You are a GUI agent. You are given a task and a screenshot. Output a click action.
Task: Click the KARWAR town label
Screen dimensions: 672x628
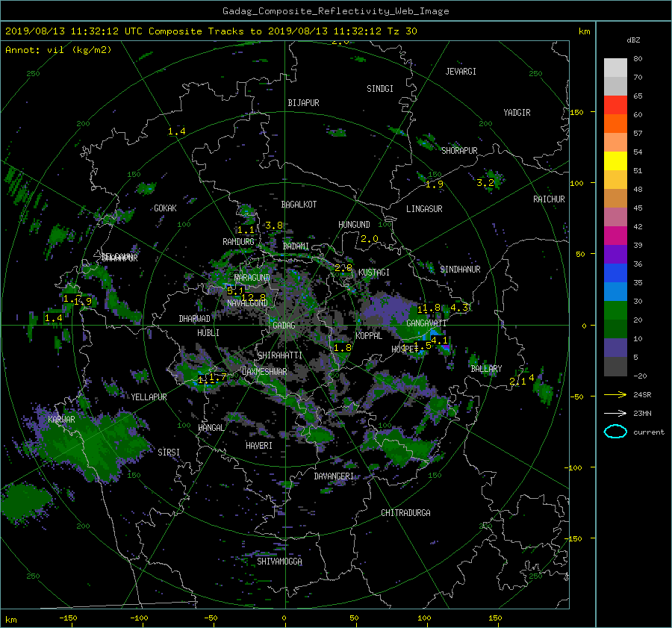click(61, 420)
